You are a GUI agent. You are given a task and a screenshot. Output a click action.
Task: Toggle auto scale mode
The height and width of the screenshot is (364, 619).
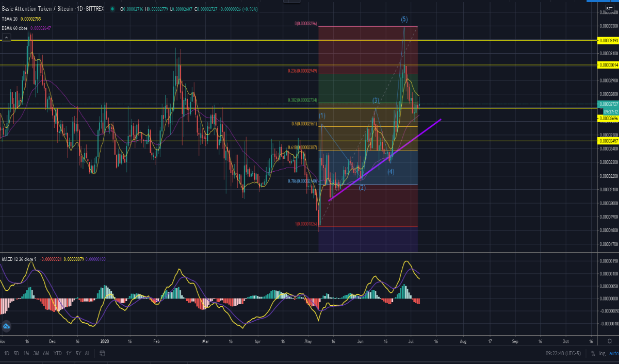pos(613,353)
